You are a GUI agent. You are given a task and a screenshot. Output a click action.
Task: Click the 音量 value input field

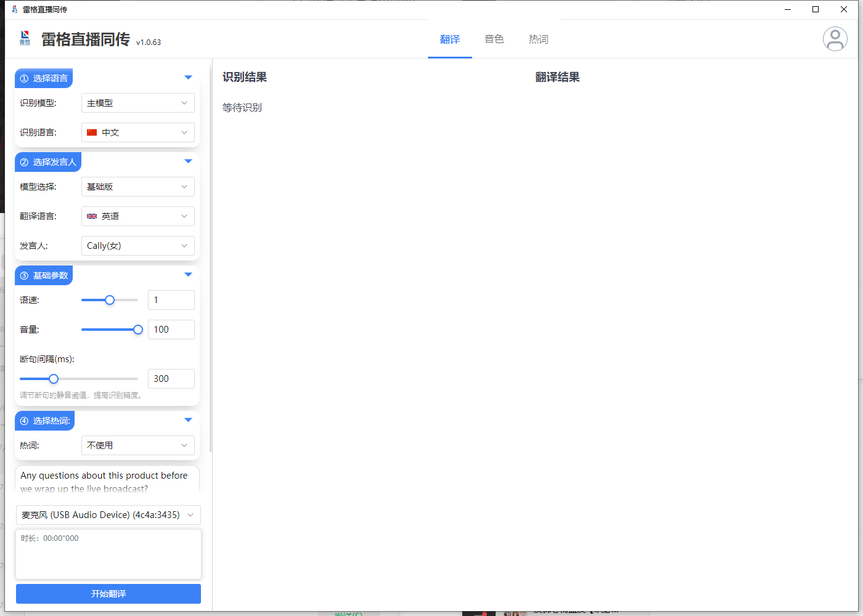click(x=171, y=330)
